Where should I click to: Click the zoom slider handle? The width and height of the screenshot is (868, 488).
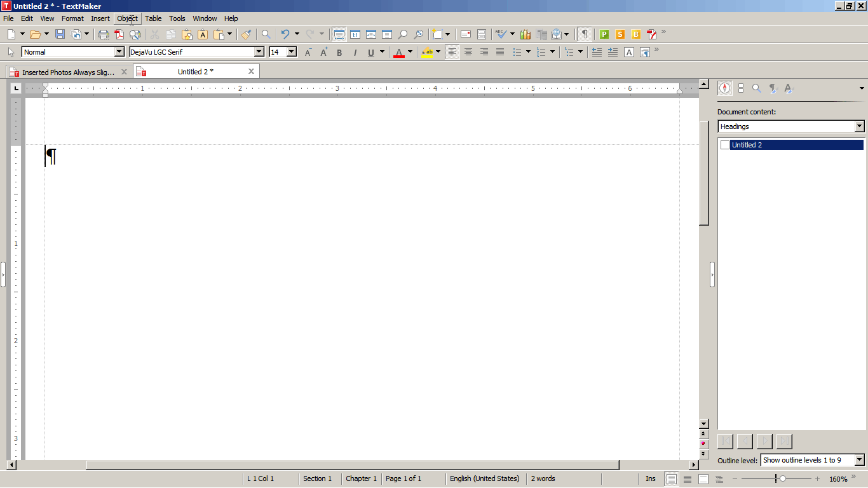click(x=783, y=478)
